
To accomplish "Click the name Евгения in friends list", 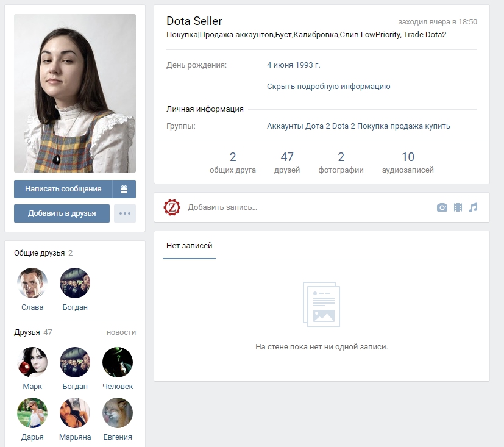I will (118, 437).
